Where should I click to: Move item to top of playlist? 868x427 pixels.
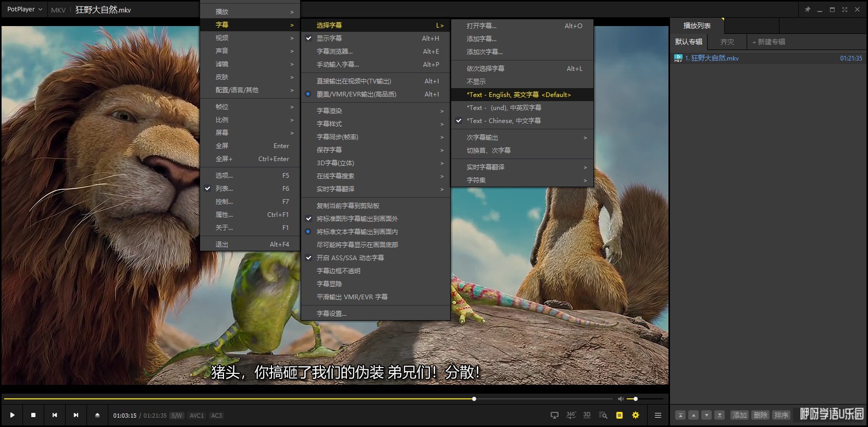point(680,415)
